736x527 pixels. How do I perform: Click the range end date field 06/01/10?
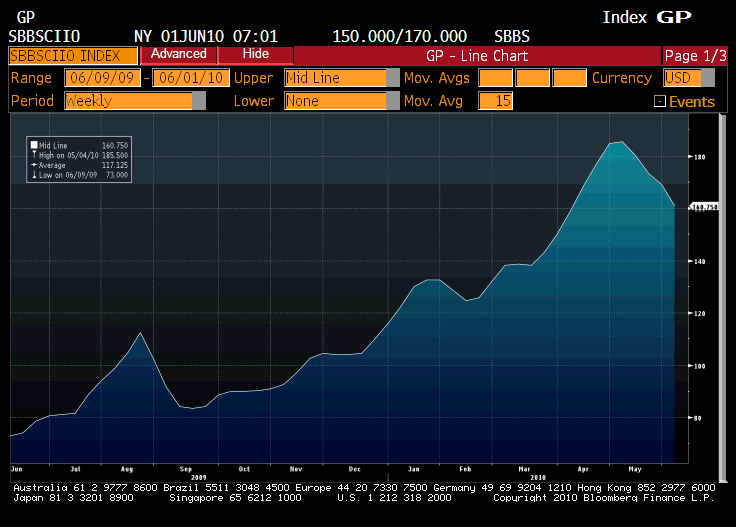[190, 78]
